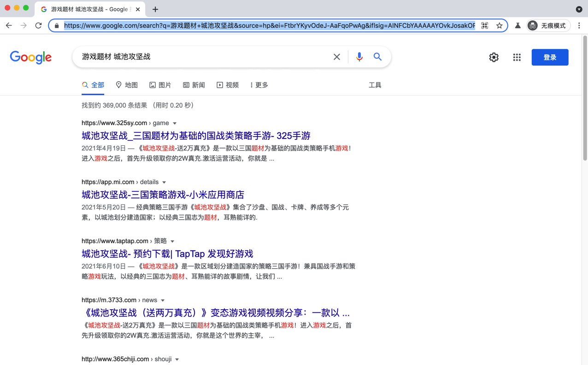Open the 小米应用商店 result link
This screenshot has width=588, height=365.
163,195
